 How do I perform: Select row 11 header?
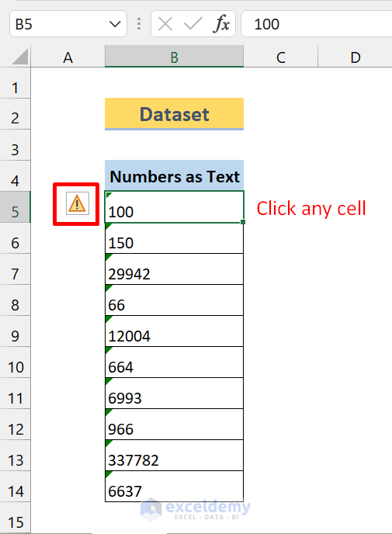(x=15, y=393)
